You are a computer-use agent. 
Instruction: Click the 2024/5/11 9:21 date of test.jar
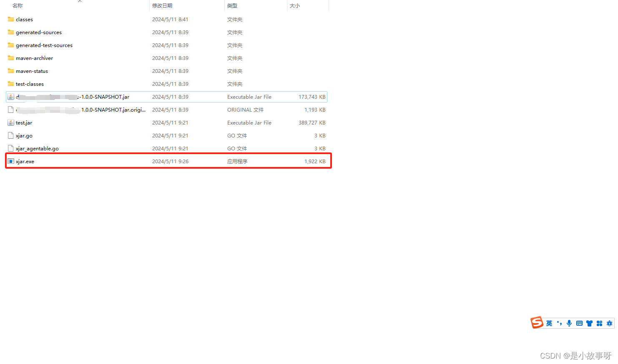click(170, 123)
